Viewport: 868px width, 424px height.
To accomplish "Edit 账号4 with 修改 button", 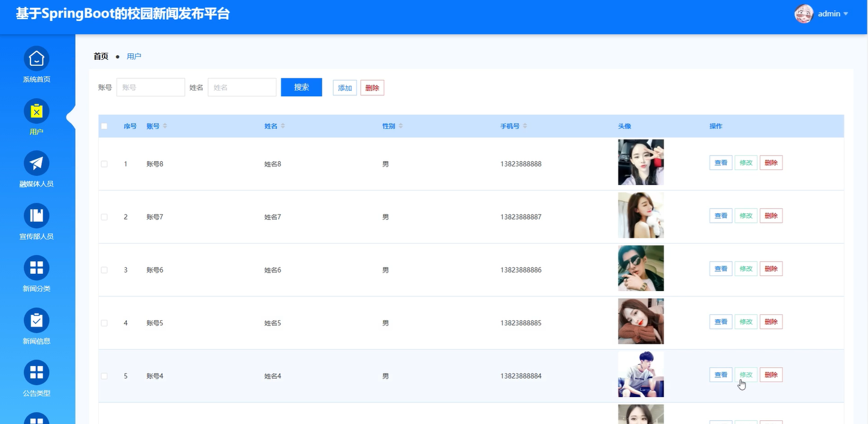I will (x=746, y=375).
